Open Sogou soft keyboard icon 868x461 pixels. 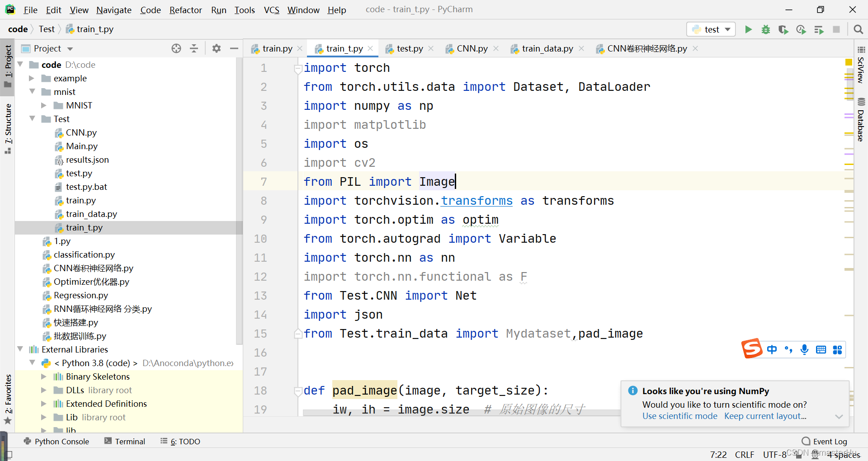pos(821,349)
